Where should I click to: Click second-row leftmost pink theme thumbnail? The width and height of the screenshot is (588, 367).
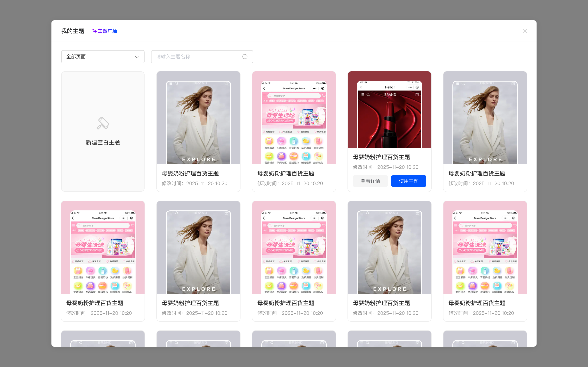pos(103,248)
